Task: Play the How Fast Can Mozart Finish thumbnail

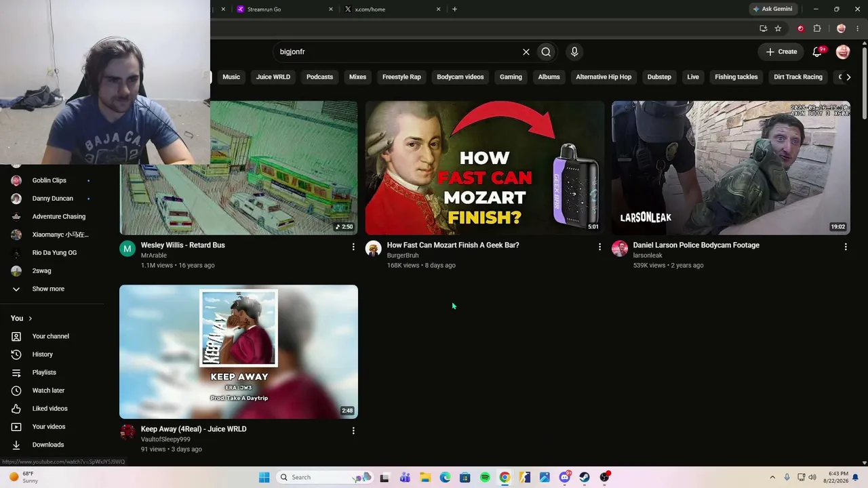Action: [485, 168]
